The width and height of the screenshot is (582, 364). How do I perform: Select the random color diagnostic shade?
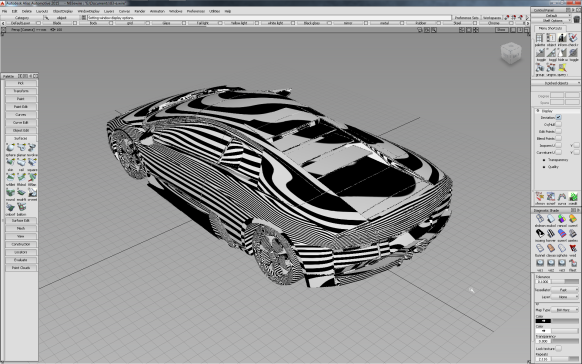click(562, 219)
